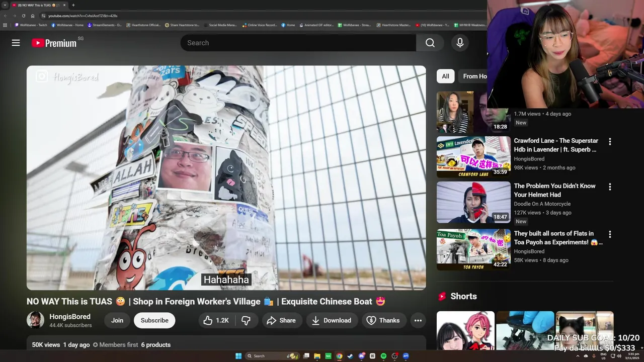Click the browser address bar URL
The height and width of the screenshot is (362, 644).
pos(83,16)
